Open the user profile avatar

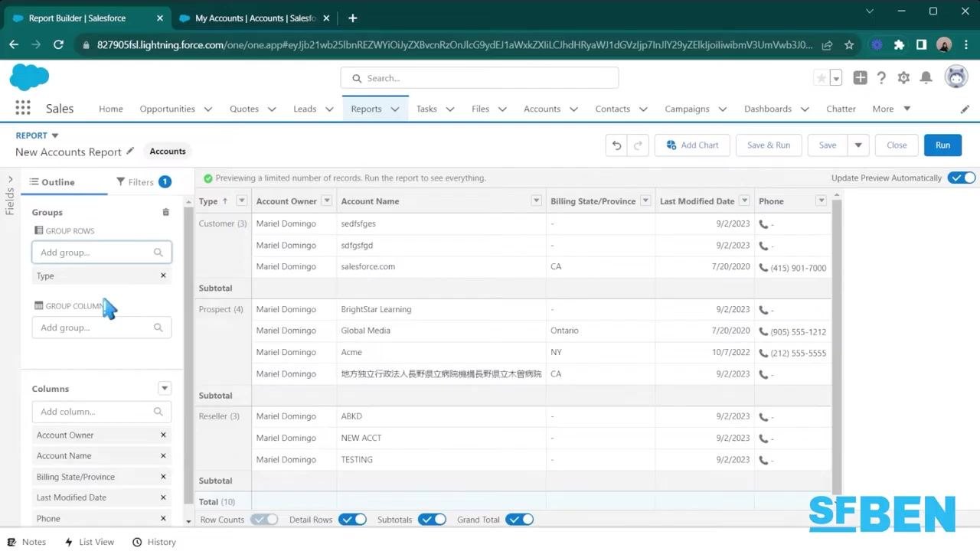click(x=956, y=77)
